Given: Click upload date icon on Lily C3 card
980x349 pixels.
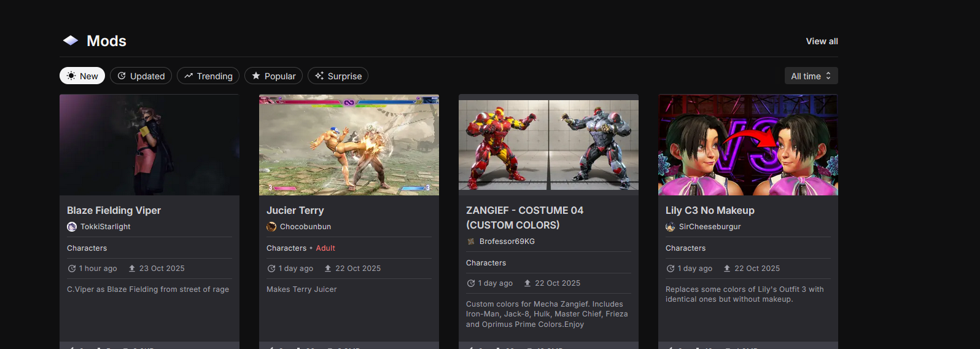Looking at the screenshot, I should 727,269.
